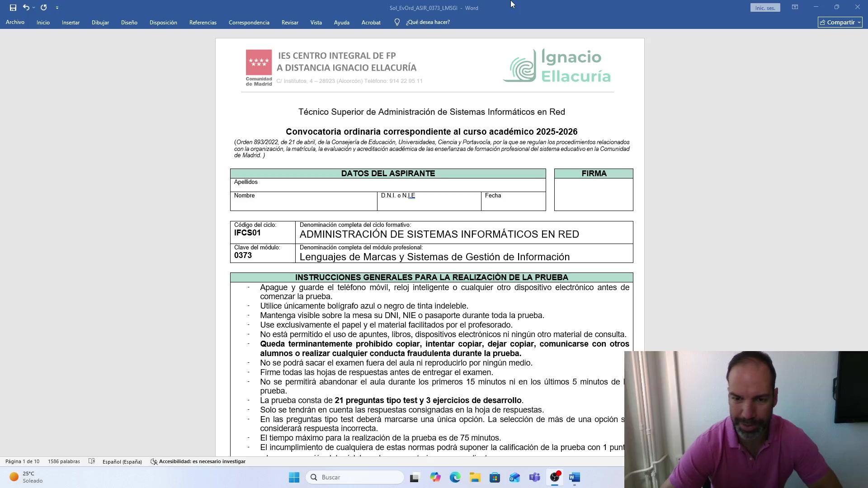Click the Undo arrow icon
Screen dimensions: 868x488
tap(26, 8)
